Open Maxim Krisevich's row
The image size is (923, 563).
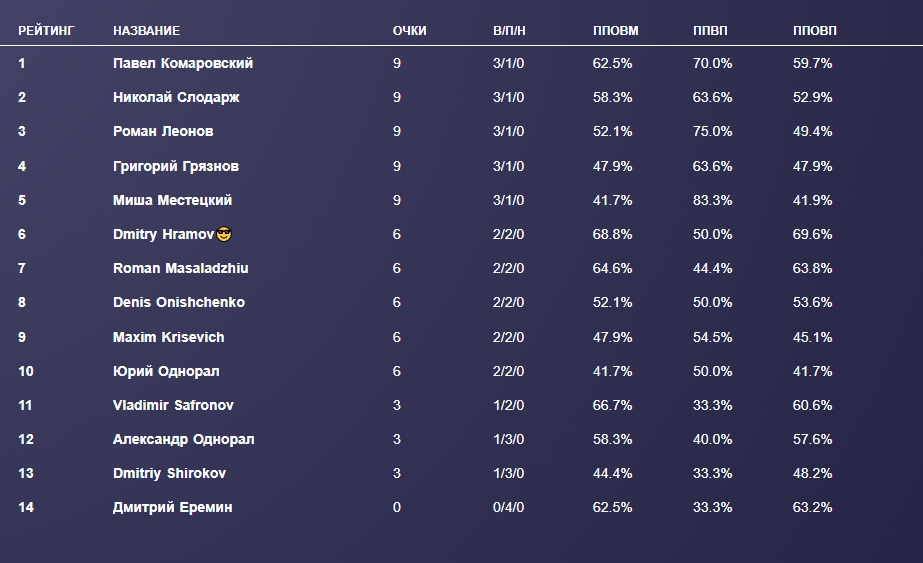pos(169,337)
